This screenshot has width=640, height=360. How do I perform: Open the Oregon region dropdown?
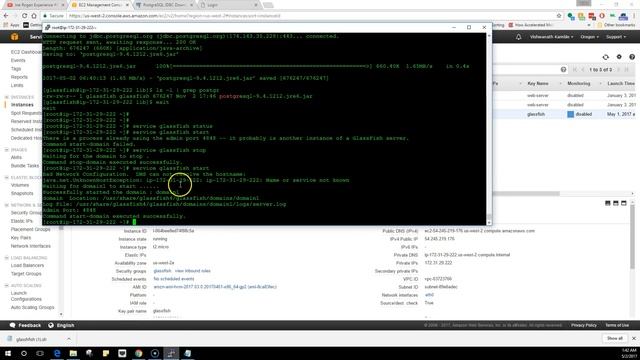pos(589,37)
